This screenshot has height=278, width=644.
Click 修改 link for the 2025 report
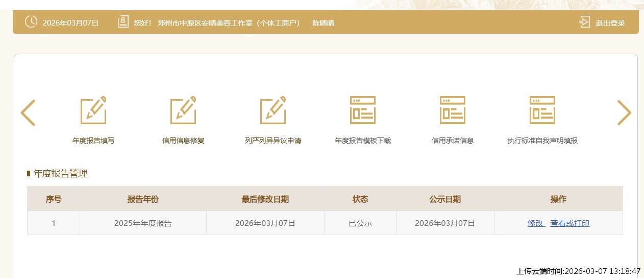(536, 223)
